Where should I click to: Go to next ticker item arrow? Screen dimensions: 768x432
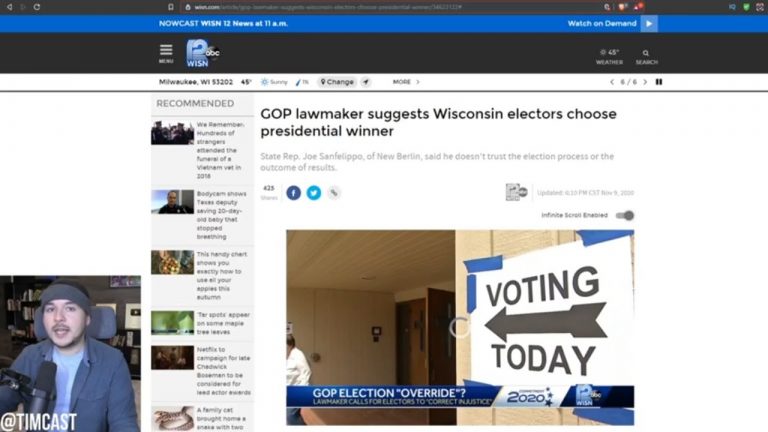tap(645, 82)
